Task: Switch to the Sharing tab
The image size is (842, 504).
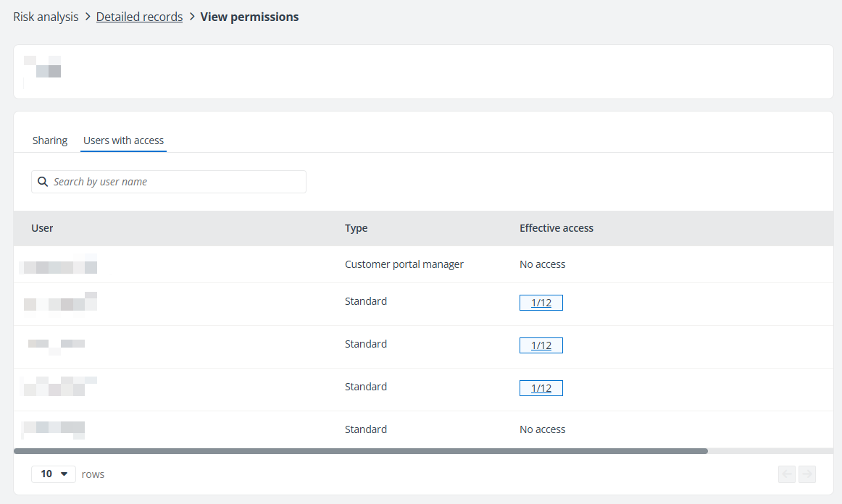Action: click(49, 140)
